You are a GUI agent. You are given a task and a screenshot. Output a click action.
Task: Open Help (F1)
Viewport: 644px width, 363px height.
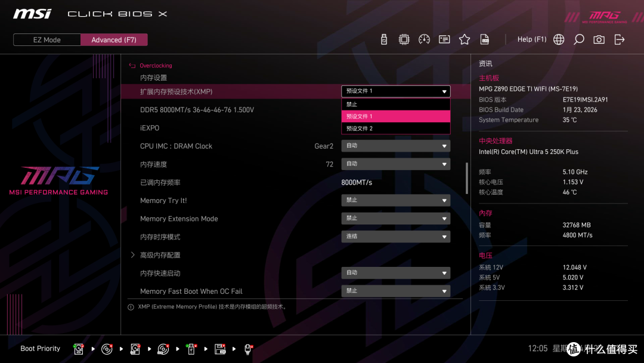[531, 39]
